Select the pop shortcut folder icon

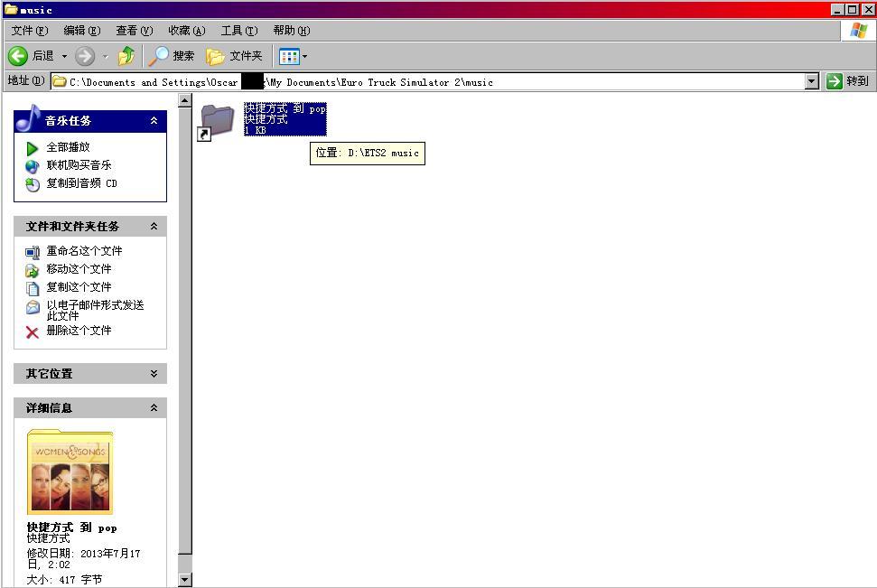pos(217,121)
